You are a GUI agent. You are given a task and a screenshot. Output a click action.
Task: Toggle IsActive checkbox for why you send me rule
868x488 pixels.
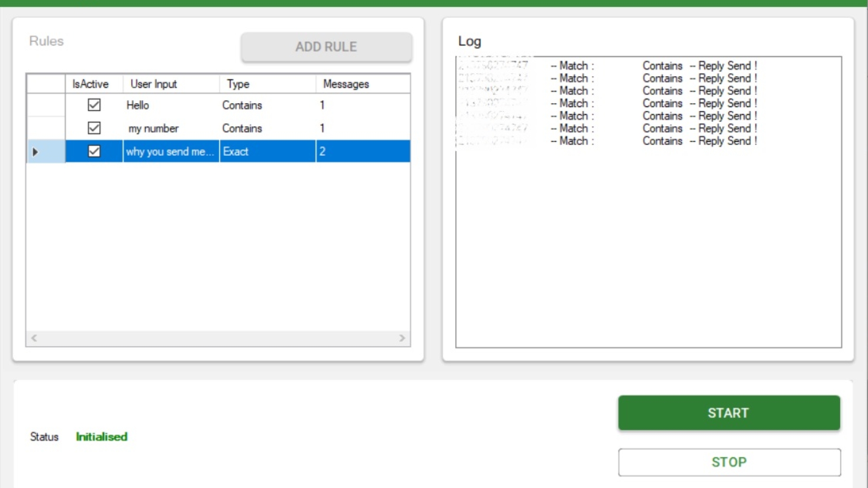94,151
